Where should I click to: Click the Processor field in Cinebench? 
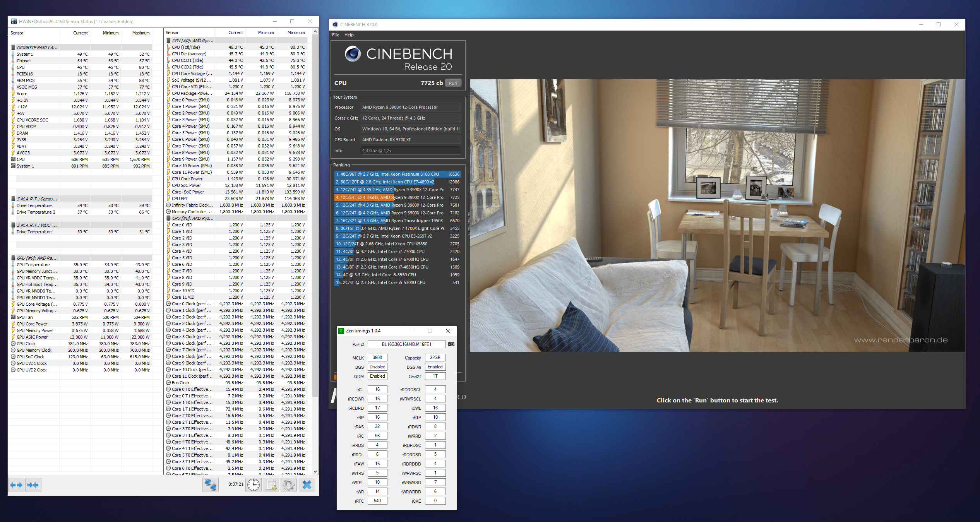[411, 107]
